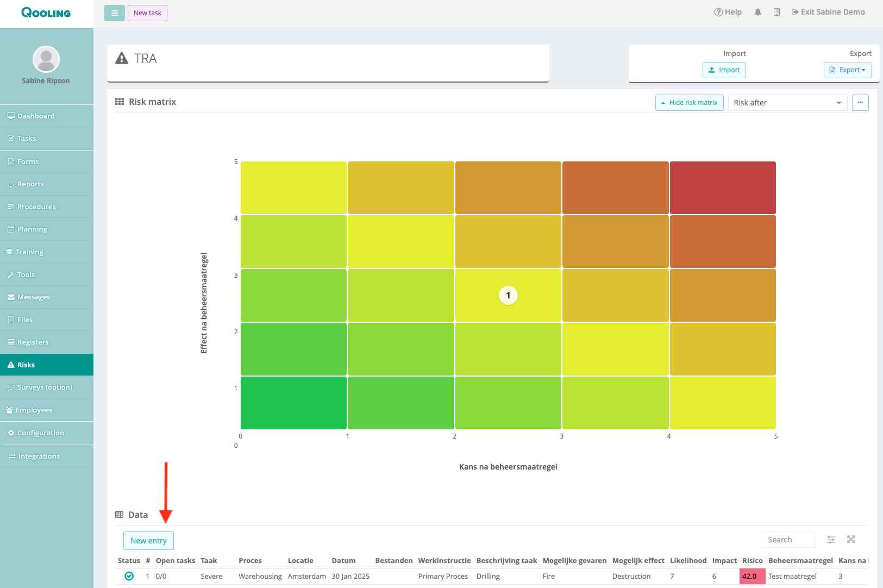Click the building icon in top bar
This screenshot has width=883, height=588.
tap(776, 12)
